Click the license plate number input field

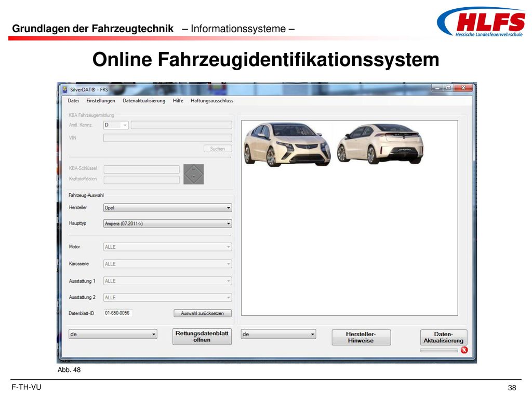point(181,125)
